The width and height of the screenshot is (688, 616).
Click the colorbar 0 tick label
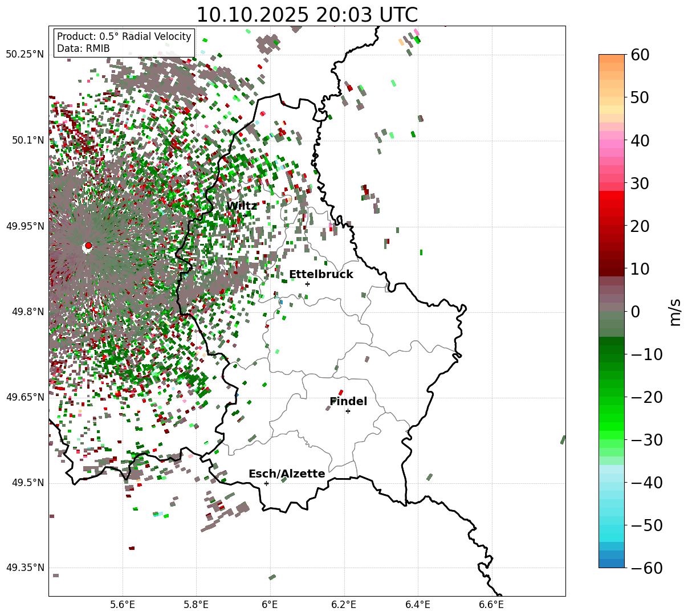[x=635, y=311]
